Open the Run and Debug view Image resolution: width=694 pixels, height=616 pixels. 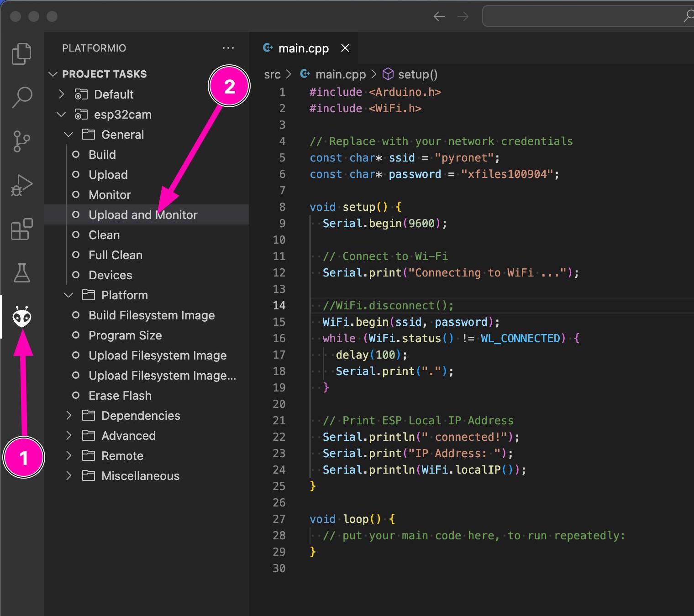click(x=21, y=185)
